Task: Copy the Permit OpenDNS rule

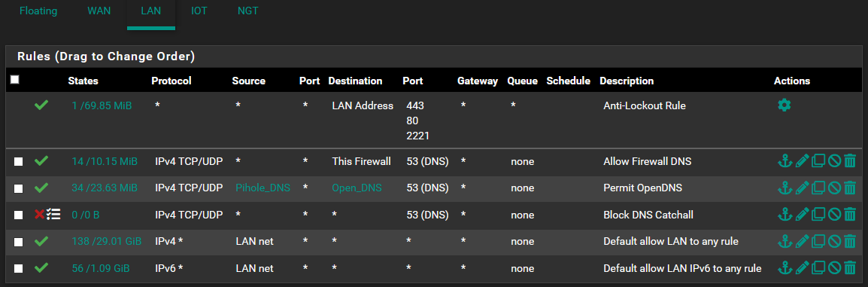Action: tap(818, 188)
